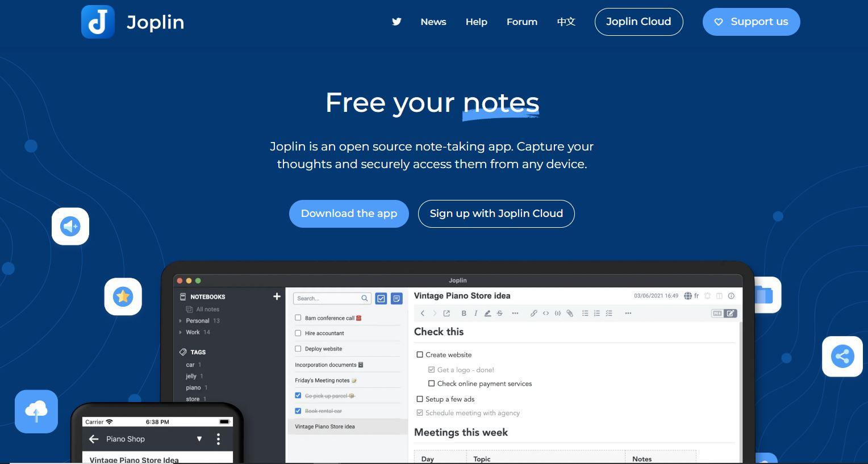Click the megaphone floating icon
This screenshot has height=464, width=868.
tap(70, 226)
